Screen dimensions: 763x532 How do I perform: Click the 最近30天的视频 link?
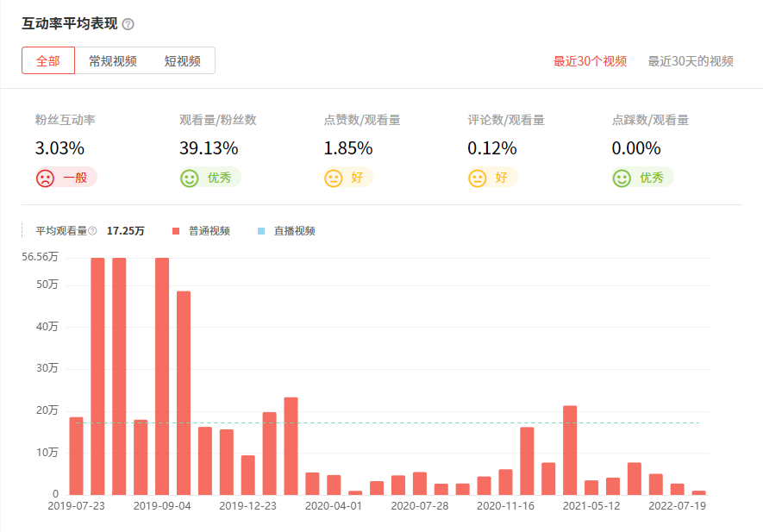690,61
